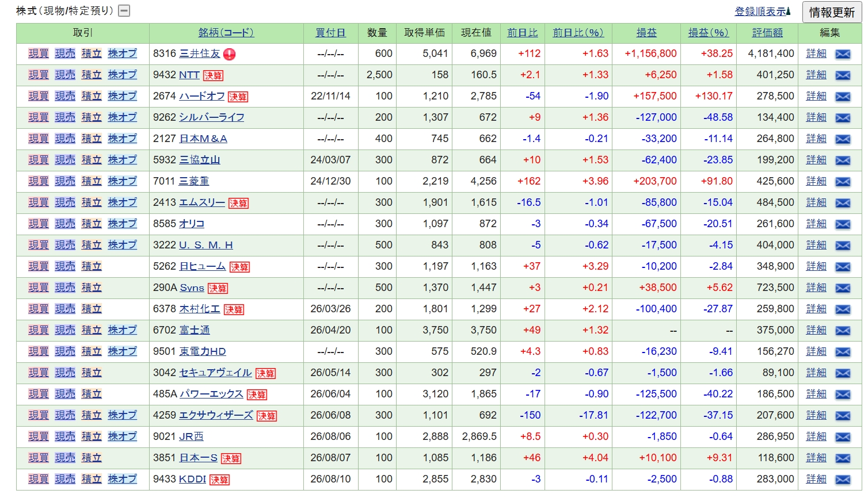Screen dimensions: 868x498
Task: Click the envelope edit icon in the NTT row
Action: (x=843, y=75)
